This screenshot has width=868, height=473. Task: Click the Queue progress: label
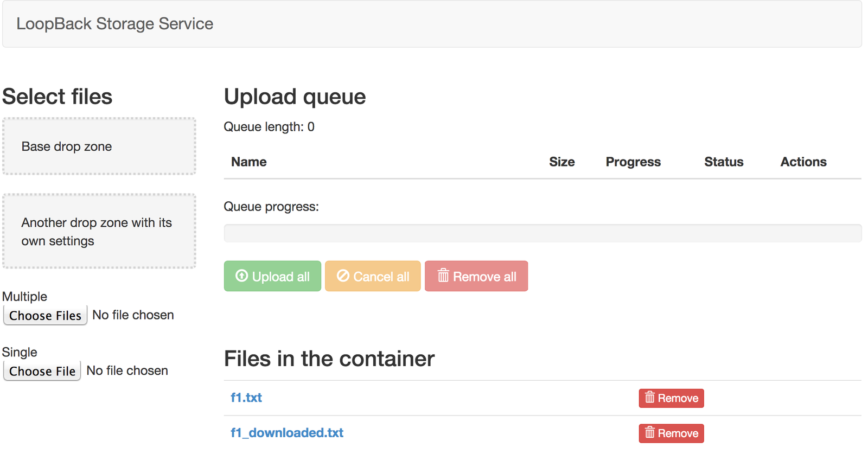coord(271,207)
